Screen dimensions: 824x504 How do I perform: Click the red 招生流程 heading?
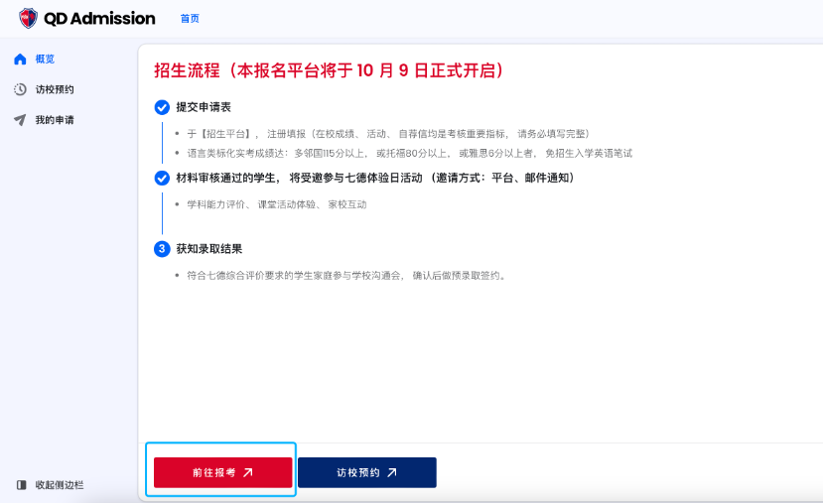click(330, 70)
